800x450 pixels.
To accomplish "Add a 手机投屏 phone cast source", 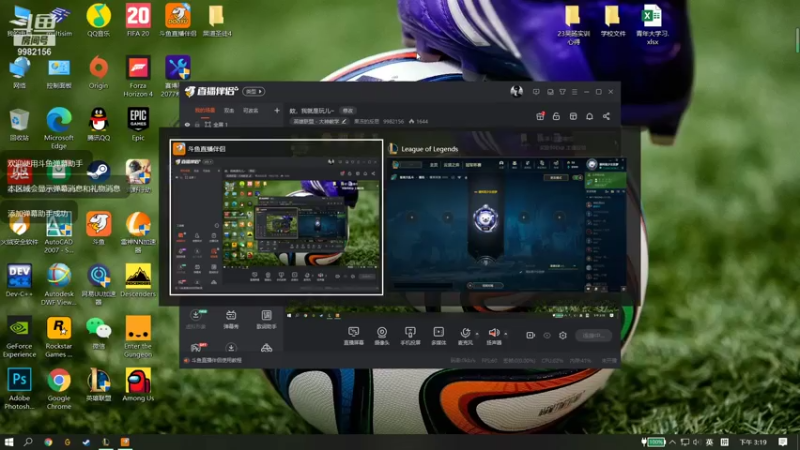I will [410, 336].
